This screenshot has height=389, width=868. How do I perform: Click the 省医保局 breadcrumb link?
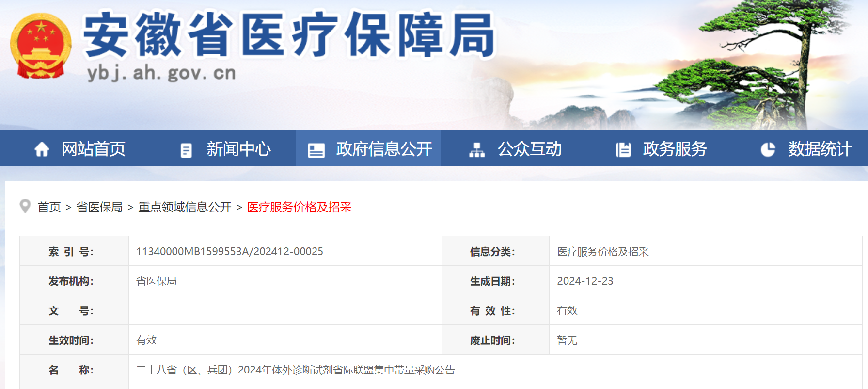pyautogui.click(x=99, y=207)
